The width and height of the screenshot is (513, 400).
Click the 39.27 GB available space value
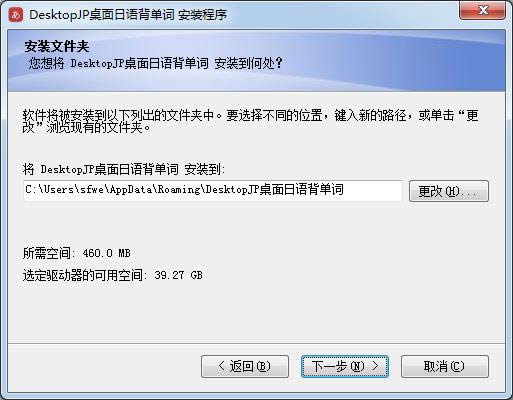pos(178,275)
